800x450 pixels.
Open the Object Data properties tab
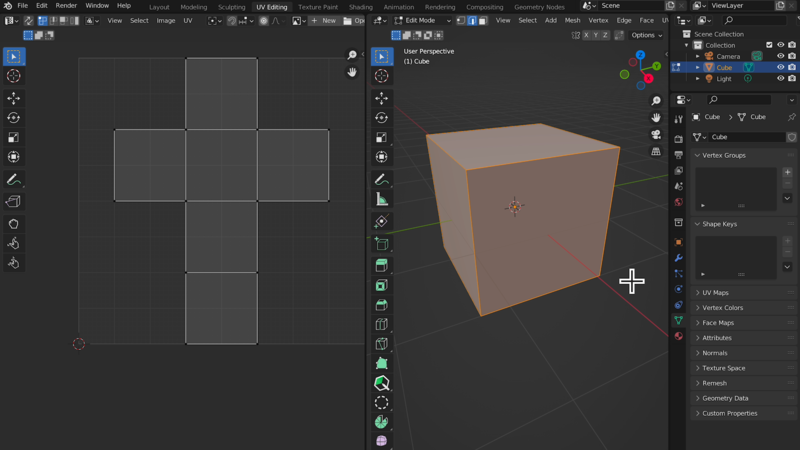pos(679,320)
